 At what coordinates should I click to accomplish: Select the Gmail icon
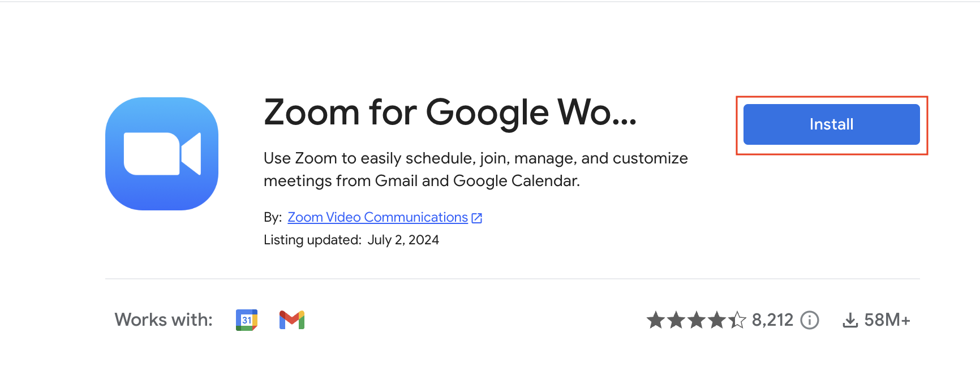point(292,320)
